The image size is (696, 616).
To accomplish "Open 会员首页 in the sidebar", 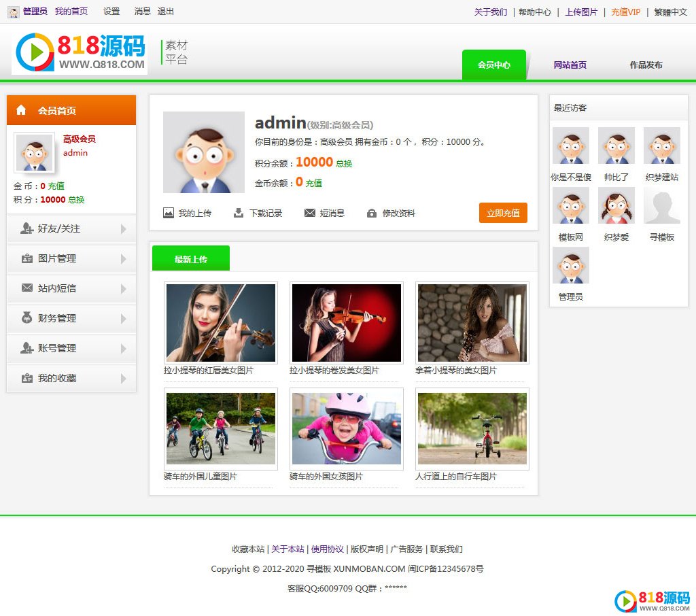I will point(71,110).
